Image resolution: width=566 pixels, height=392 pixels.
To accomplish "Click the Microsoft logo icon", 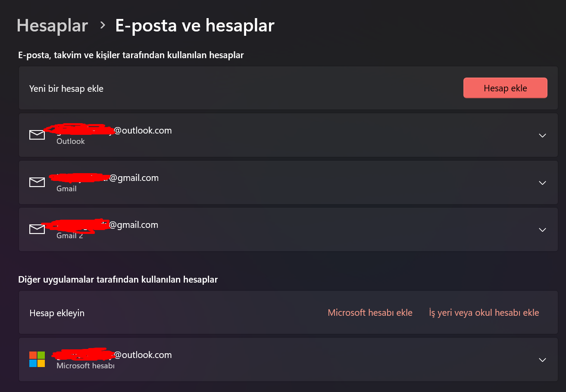I will tap(37, 359).
